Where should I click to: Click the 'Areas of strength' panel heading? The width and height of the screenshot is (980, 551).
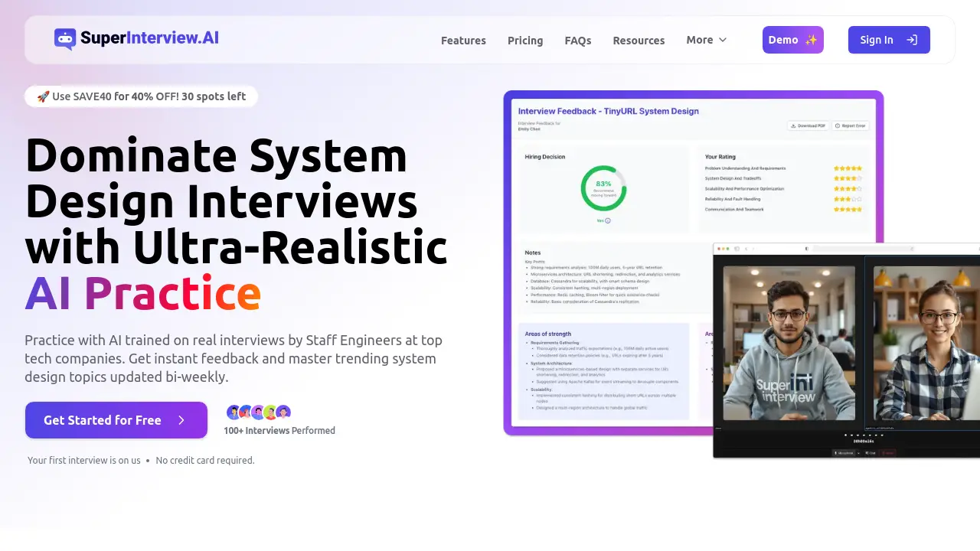click(x=548, y=334)
